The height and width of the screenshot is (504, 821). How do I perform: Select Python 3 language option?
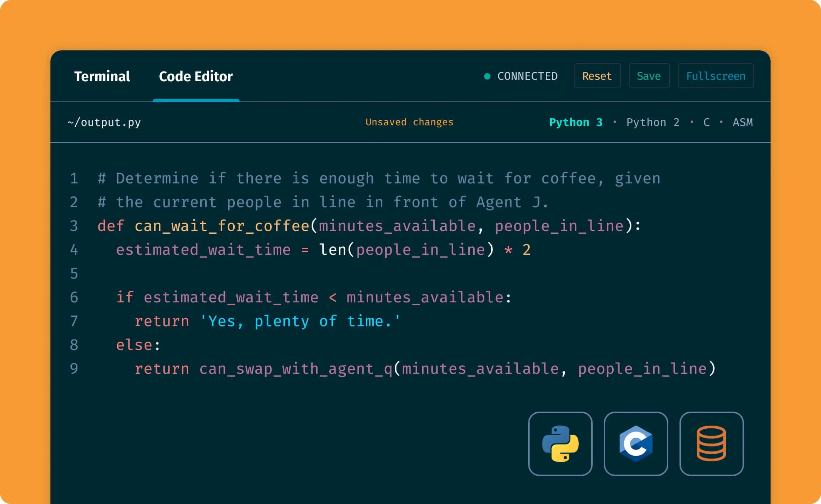tap(575, 122)
